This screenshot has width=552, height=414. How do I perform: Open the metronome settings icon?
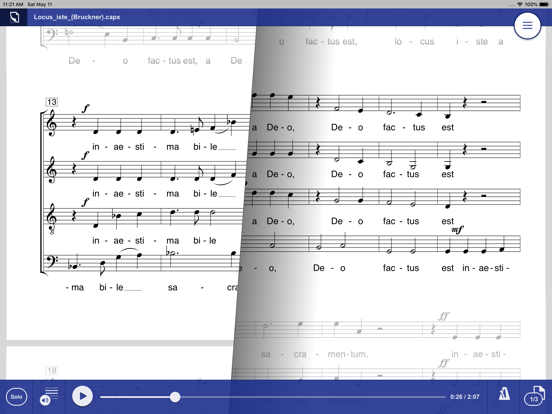[x=504, y=394]
